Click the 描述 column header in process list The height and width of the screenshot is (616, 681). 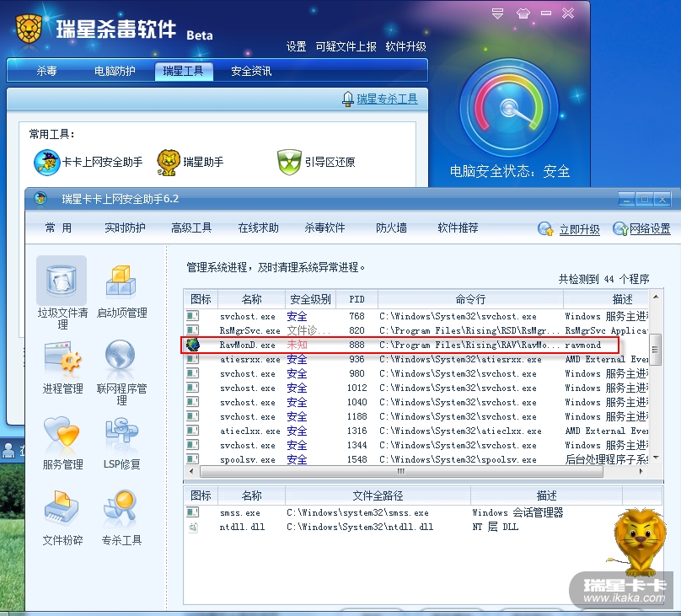(x=606, y=299)
